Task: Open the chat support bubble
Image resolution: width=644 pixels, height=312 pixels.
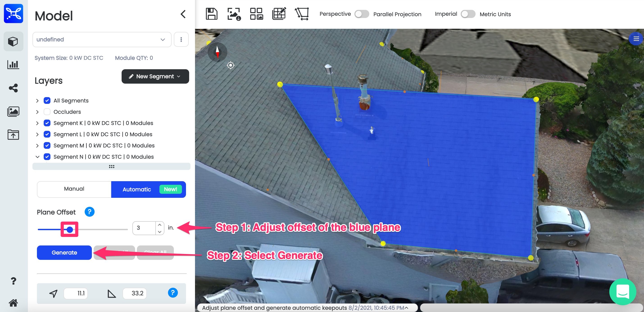Action: (623, 291)
